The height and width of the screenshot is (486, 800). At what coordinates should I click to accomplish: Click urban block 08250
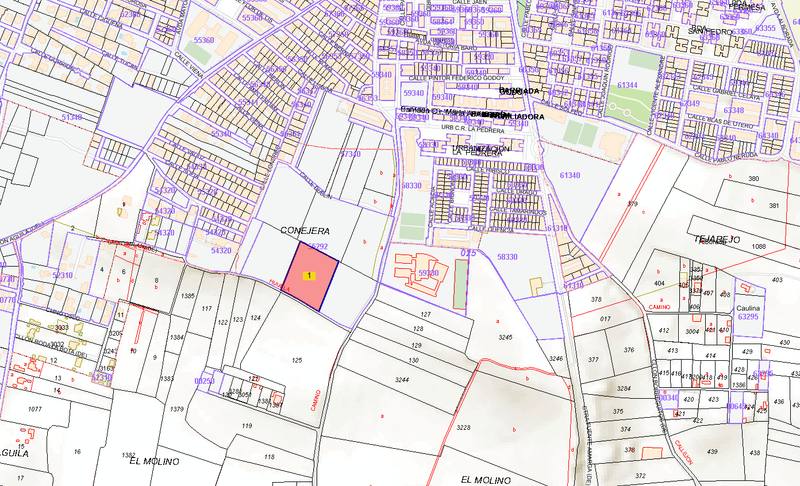click(205, 381)
